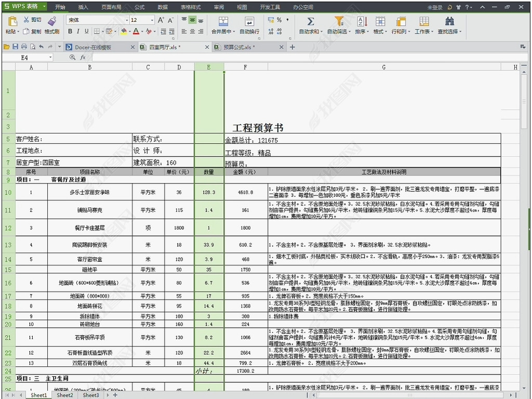Click the Merge and Center icon
Screen dimensions: 532x399
pos(223,21)
